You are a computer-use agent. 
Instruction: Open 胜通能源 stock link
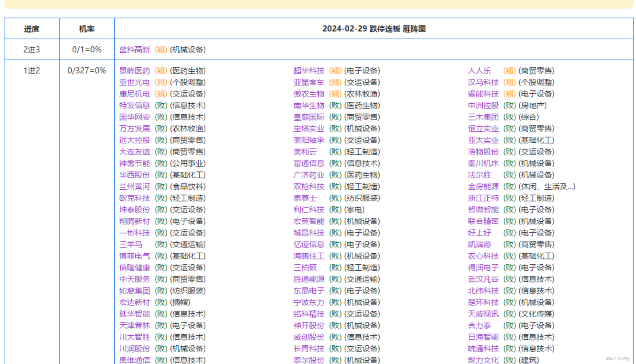click(309, 279)
